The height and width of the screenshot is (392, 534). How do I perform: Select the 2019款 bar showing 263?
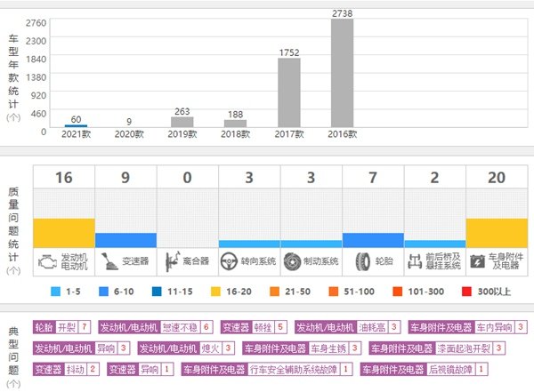182,123
